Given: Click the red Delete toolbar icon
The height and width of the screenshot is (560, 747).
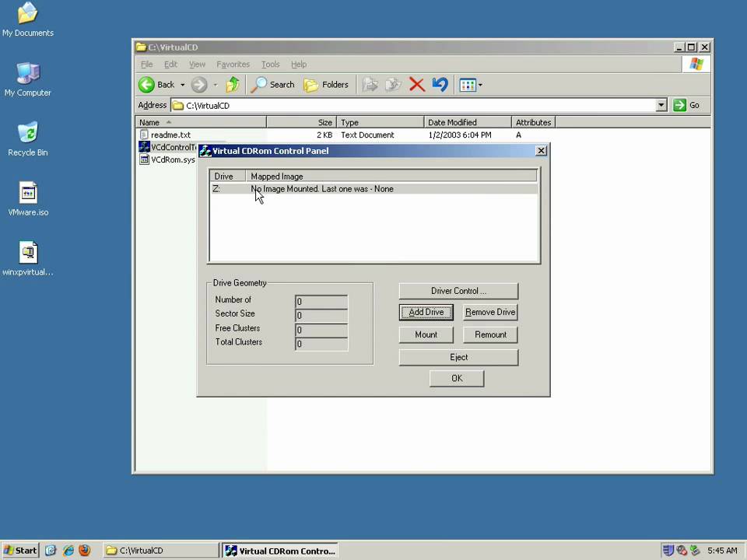Looking at the screenshot, I should [417, 85].
